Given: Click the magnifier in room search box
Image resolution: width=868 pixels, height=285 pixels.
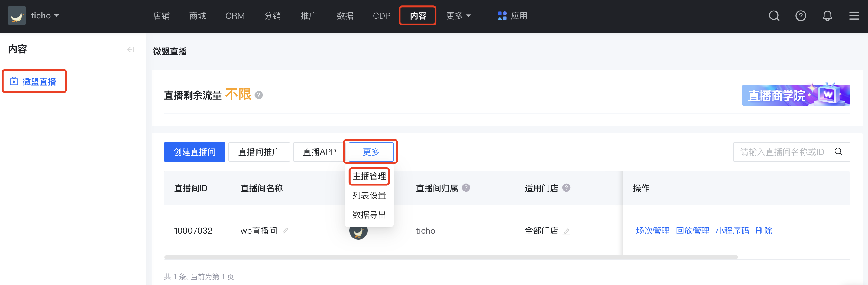Looking at the screenshot, I should tap(838, 152).
